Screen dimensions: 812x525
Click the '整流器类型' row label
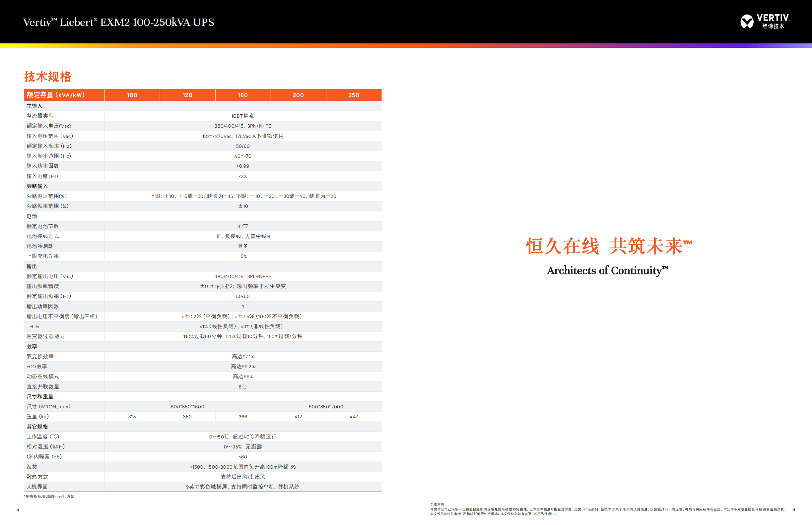pyautogui.click(x=40, y=116)
